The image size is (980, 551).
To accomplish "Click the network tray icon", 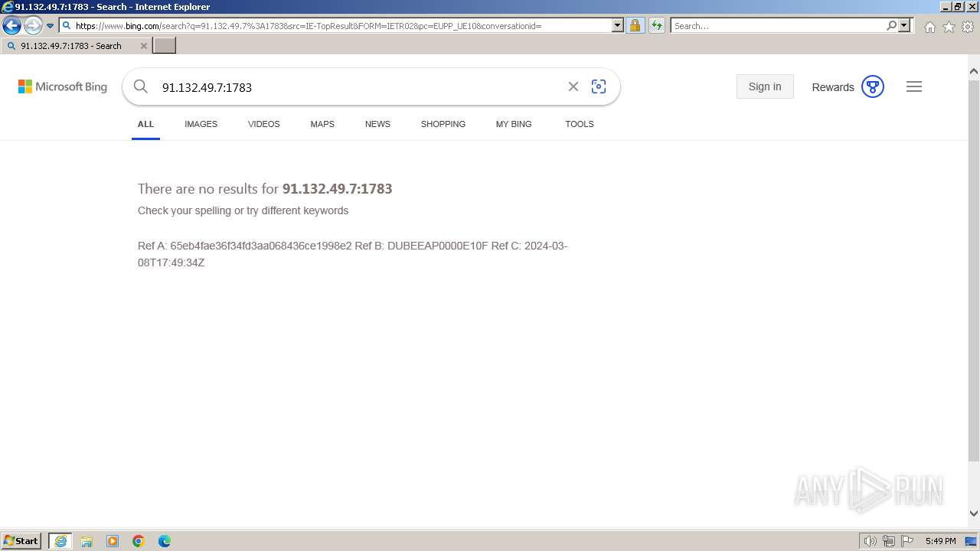I will [x=889, y=541].
